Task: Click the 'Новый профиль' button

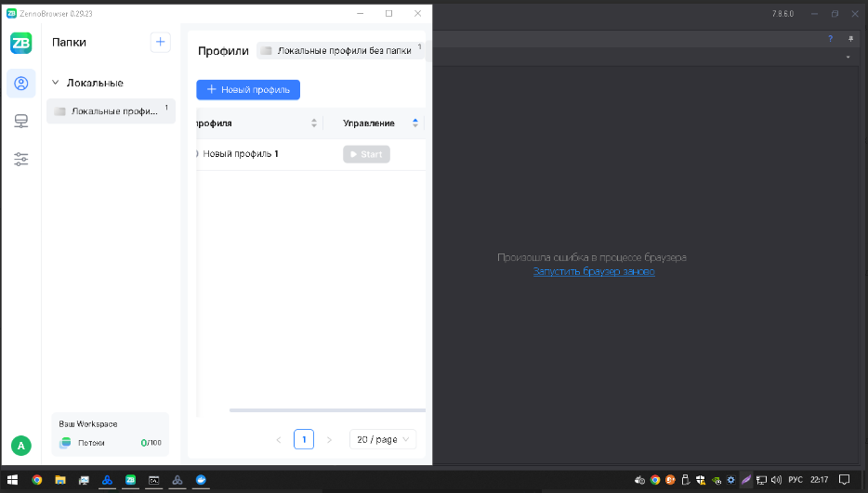Action: 248,90
